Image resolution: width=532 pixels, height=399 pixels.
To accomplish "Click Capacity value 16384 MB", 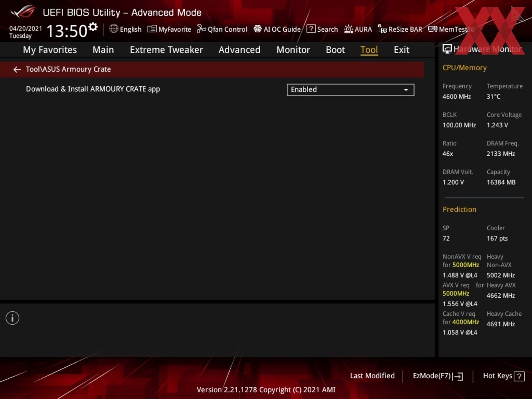I will point(501,182).
